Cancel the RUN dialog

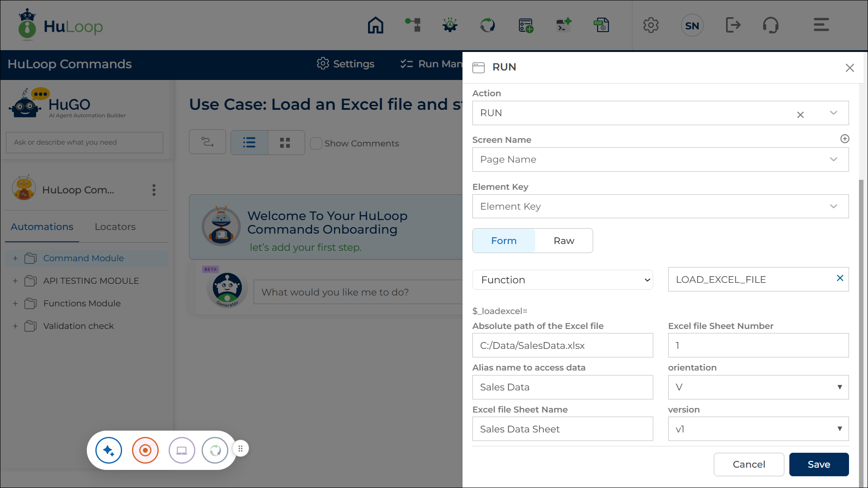[749, 465]
